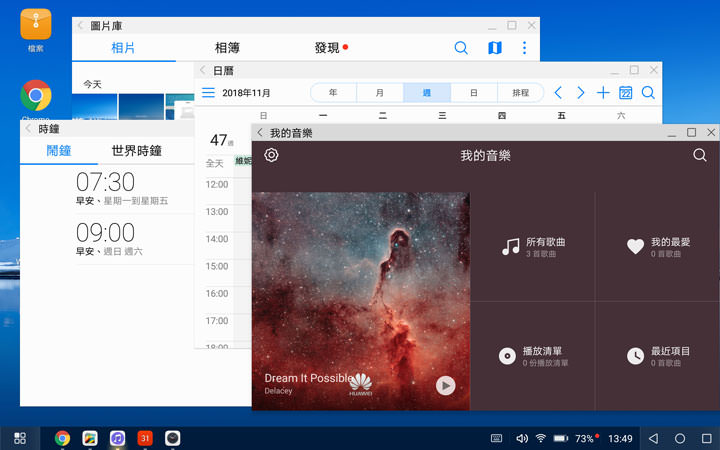This screenshot has height=450, width=720.
Task: Select 年 view in Calendar
Action: 333,93
